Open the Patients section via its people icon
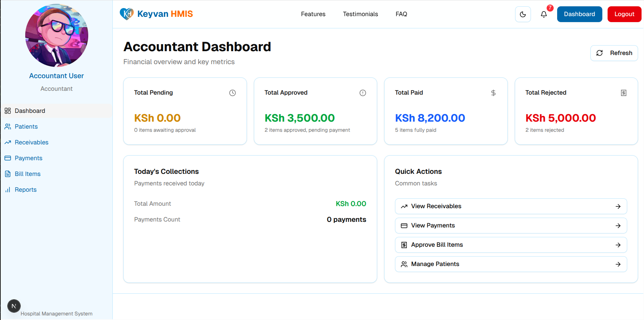The width and height of the screenshot is (644, 320). tap(8, 126)
